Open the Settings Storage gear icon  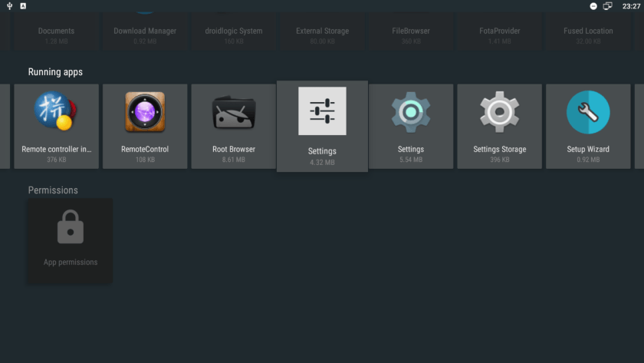(x=499, y=112)
